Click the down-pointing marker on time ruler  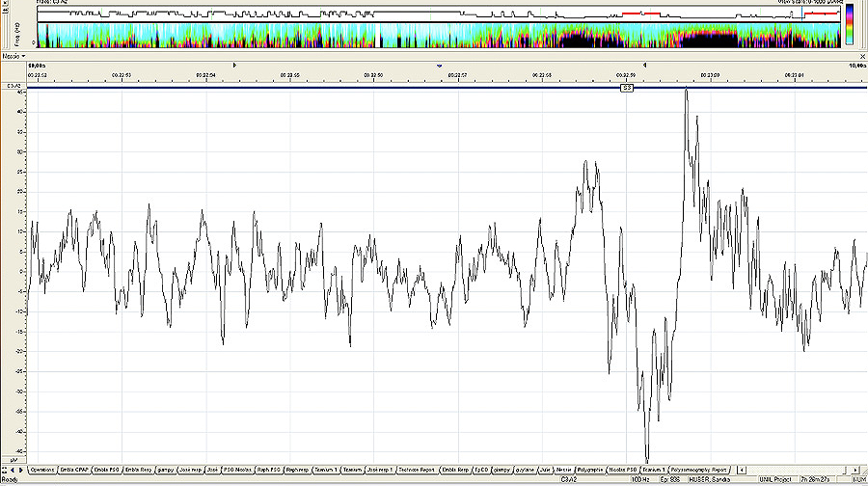(440, 65)
